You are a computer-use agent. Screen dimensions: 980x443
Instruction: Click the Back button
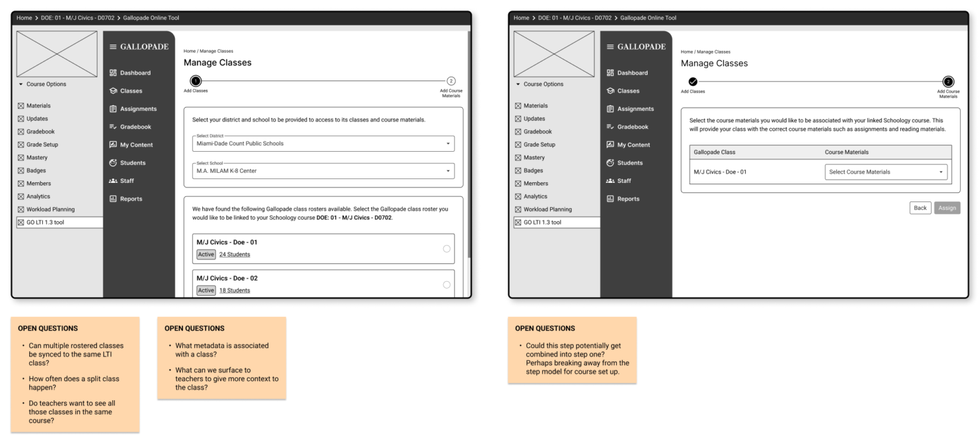click(920, 208)
